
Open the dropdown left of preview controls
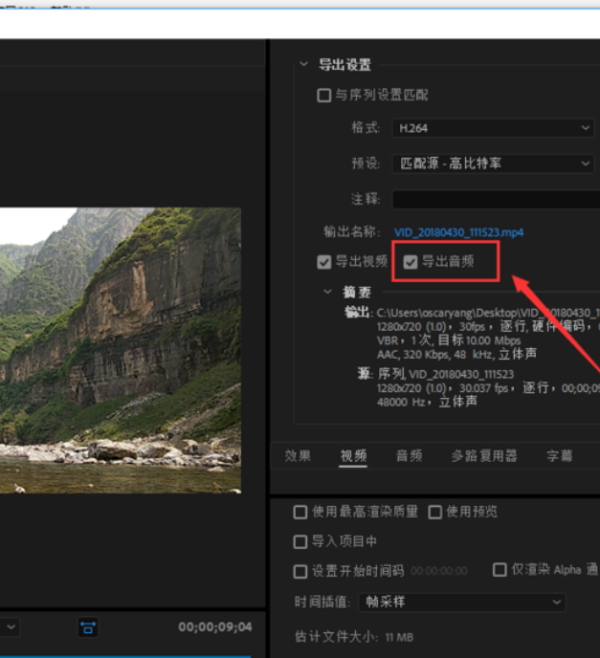9,627
